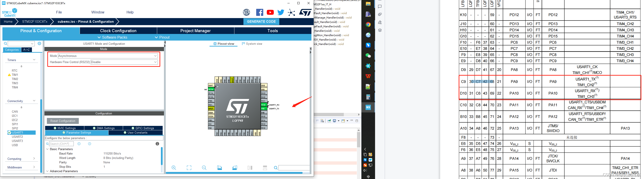This screenshot has height=179, width=644.
Task: Zoom in on the pinout view
Action: point(174,168)
